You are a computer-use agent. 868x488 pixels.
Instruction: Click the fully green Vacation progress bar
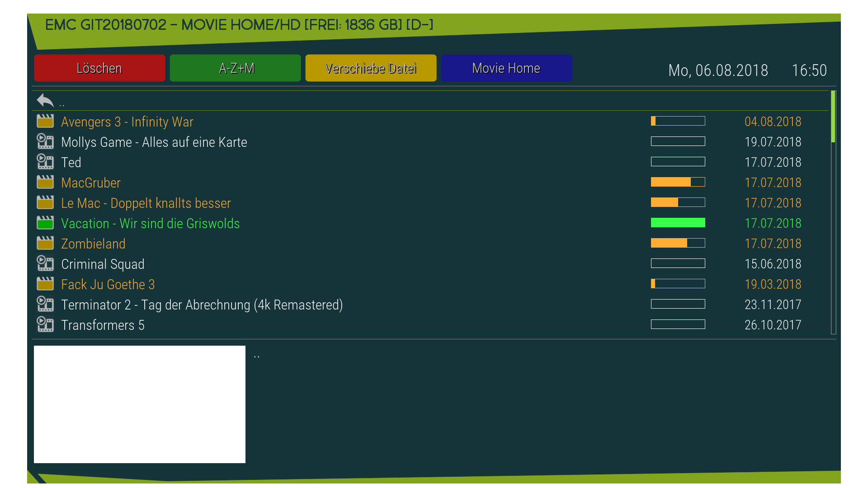tap(678, 223)
